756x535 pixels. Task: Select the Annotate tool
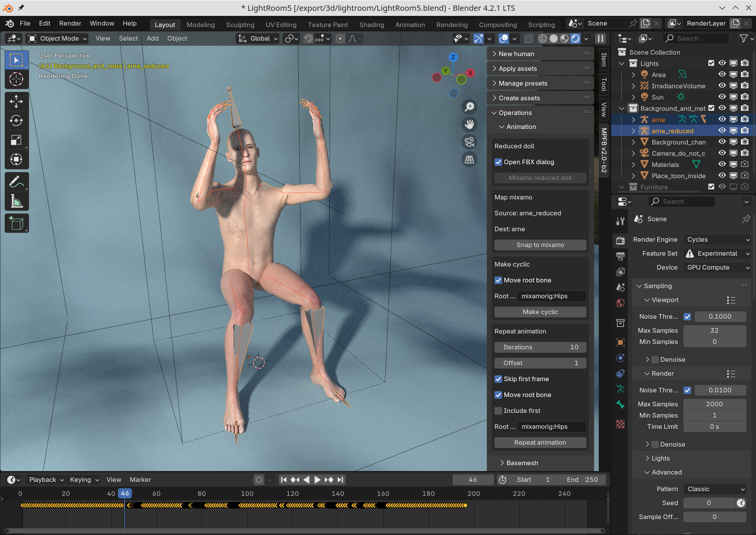(x=16, y=182)
